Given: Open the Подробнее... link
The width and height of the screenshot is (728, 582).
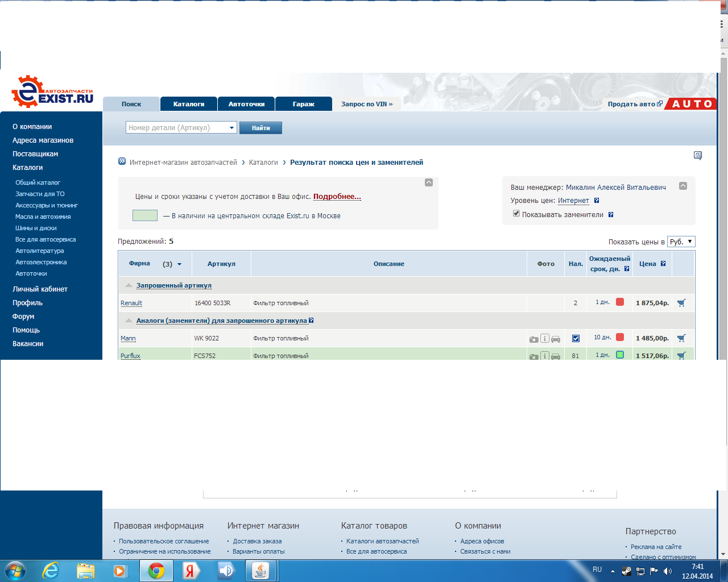Looking at the screenshot, I should [337, 197].
